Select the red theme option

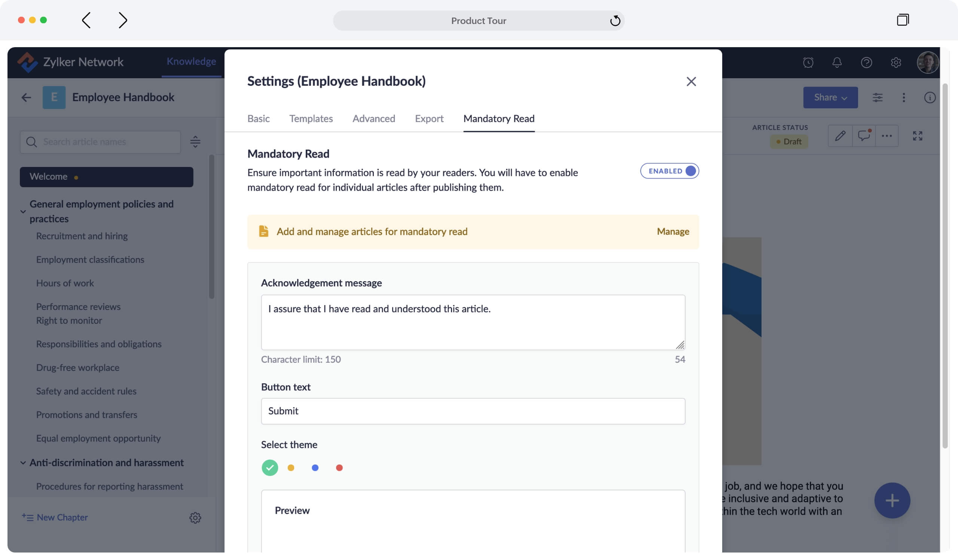click(339, 468)
